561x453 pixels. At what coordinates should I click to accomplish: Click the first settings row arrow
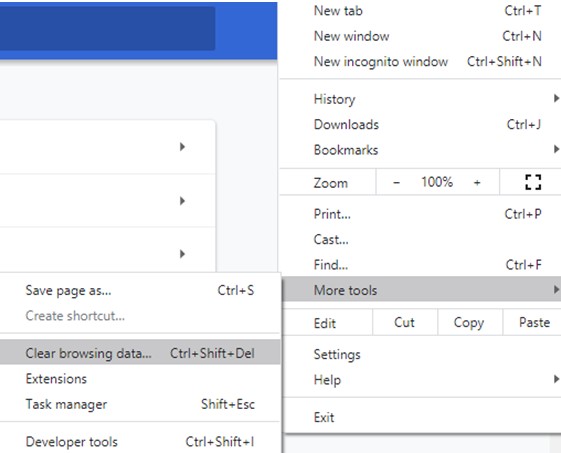[x=182, y=147]
